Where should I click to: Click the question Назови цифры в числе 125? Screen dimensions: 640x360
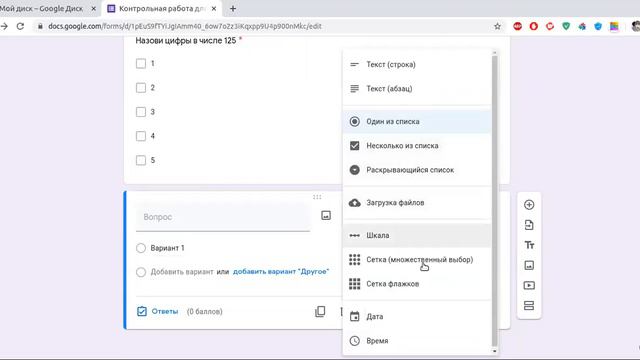click(x=186, y=41)
